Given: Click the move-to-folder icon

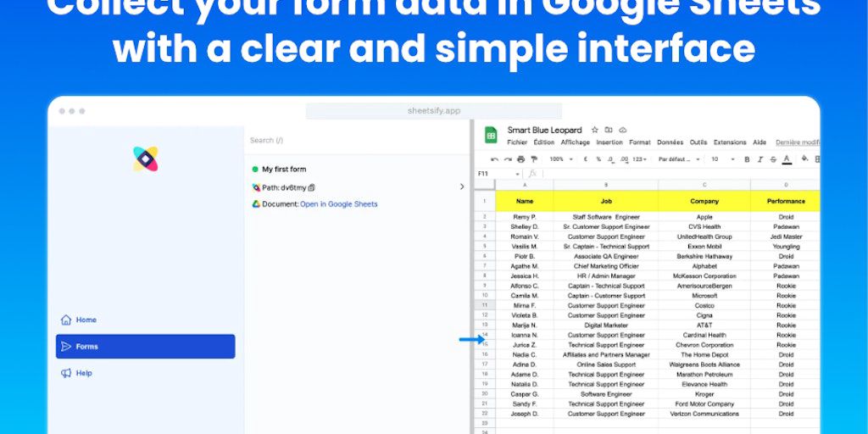Looking at the screenshot, I should pos(609,130).
